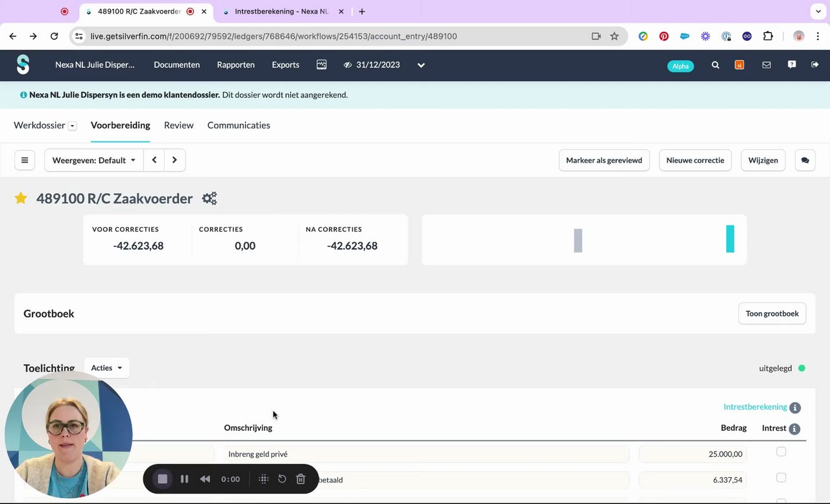Click the Markeer als gereviewd button
This screenshot has width=830, height=504.
pos(604,160)
